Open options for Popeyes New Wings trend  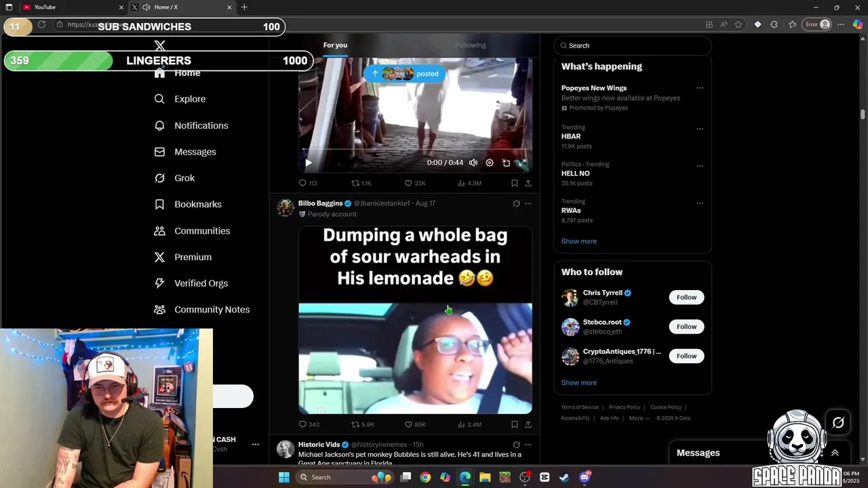coord(700,88)
